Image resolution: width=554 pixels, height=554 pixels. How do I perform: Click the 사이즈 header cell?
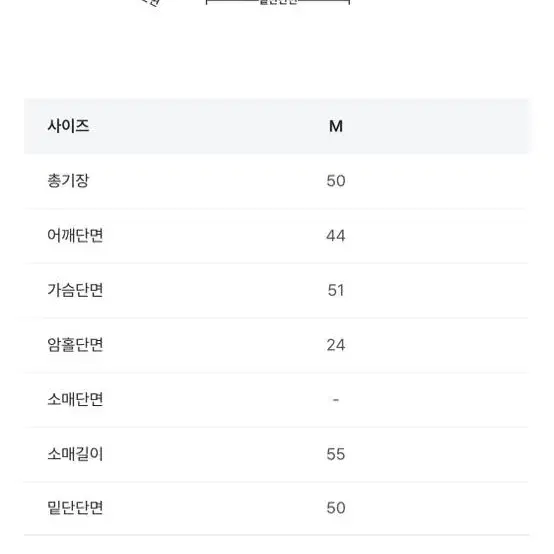click(x=68, y=126)
